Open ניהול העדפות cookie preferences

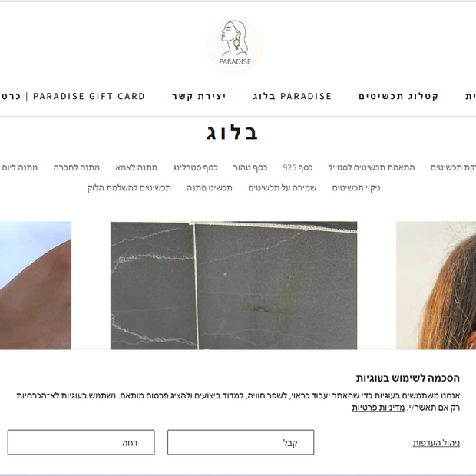tap(436, 443)
